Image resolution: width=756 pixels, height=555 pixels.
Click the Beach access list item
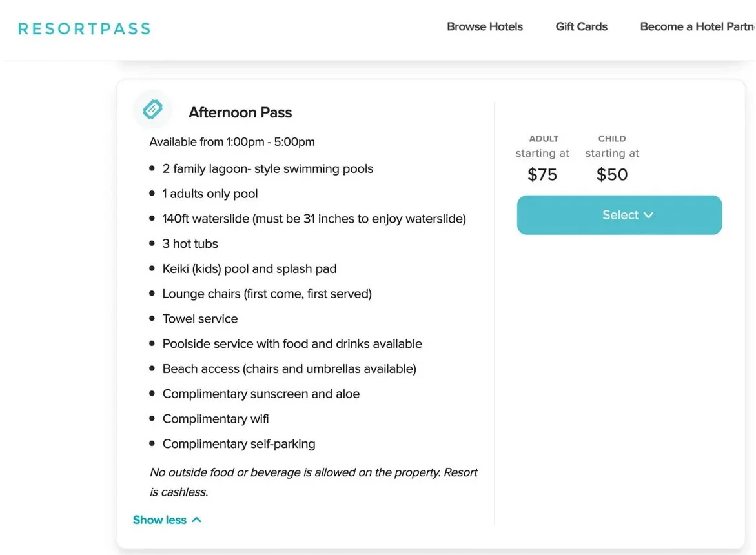289,369
